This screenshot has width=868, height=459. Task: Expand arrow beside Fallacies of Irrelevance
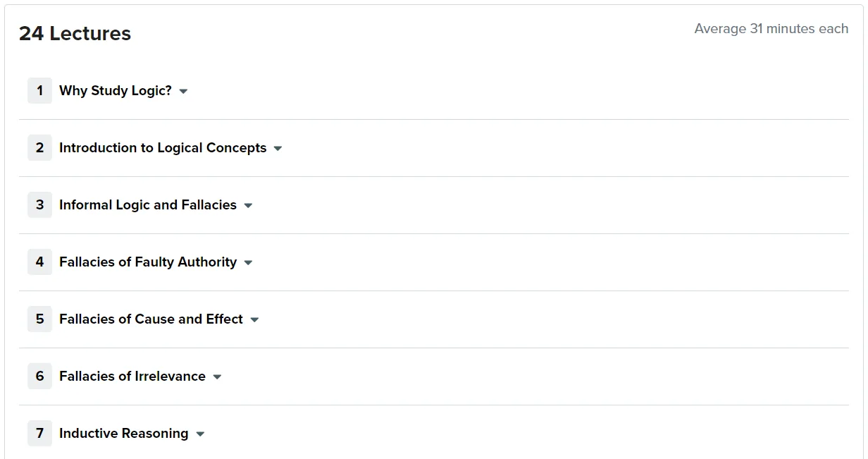pos(217,377)
